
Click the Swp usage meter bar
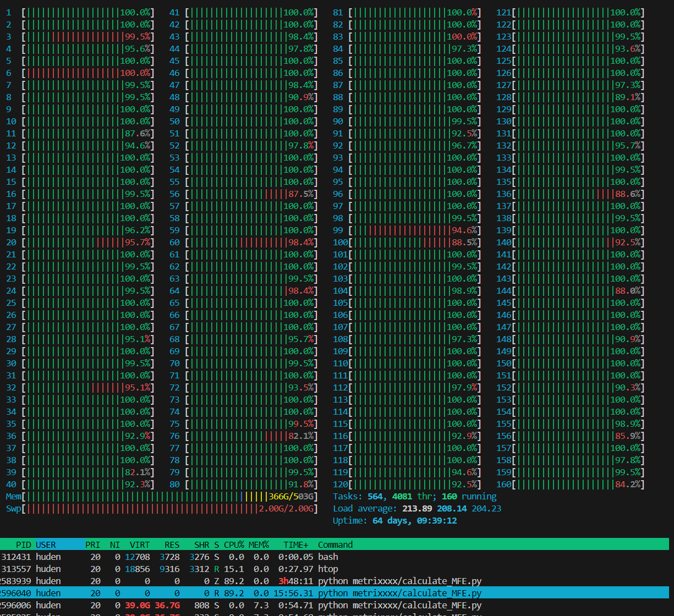[162, 508]
